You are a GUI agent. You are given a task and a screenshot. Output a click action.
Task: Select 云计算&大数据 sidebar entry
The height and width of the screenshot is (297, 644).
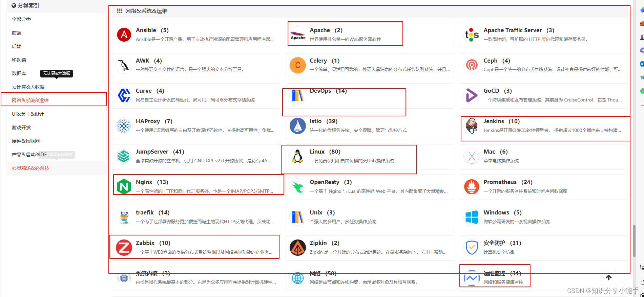tap(28, 87)
